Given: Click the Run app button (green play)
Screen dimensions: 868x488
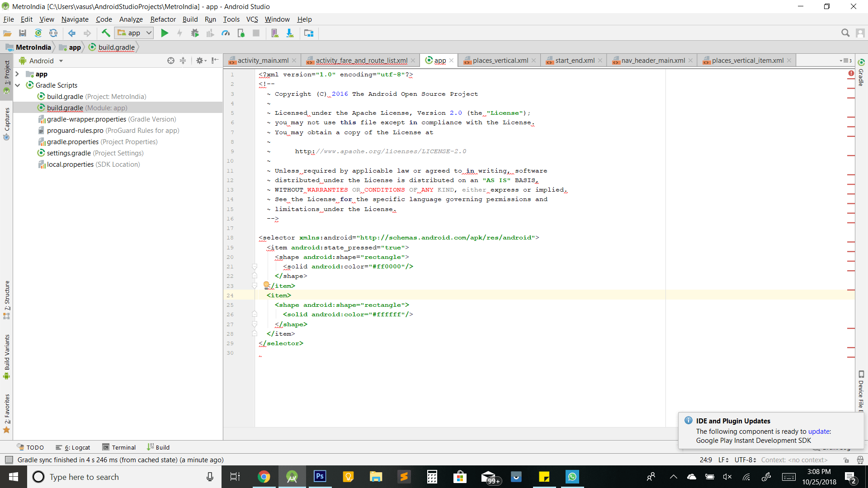Looking at the screenshot, I should (164, 33).
